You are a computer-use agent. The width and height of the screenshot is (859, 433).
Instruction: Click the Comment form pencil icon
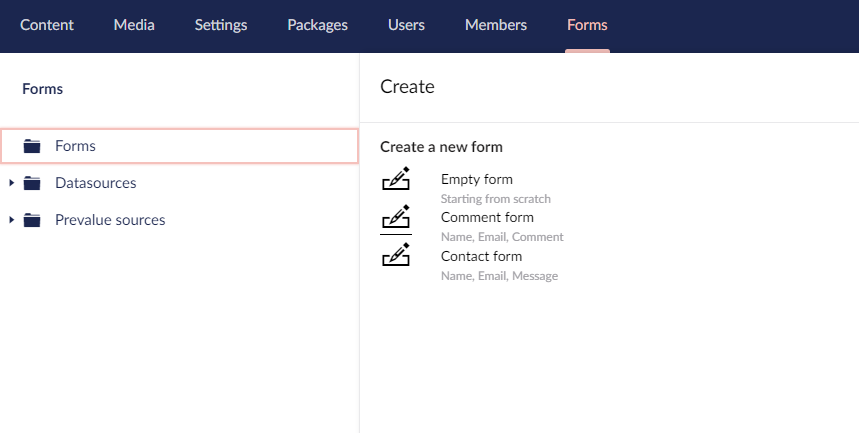pyautogui.click(x=396, y=216)
